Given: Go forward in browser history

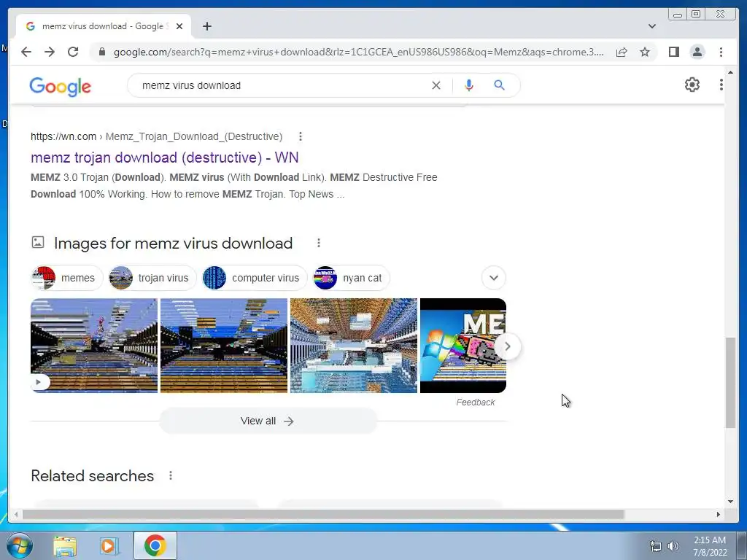Looking at the screenshot, I should point(50,52).
